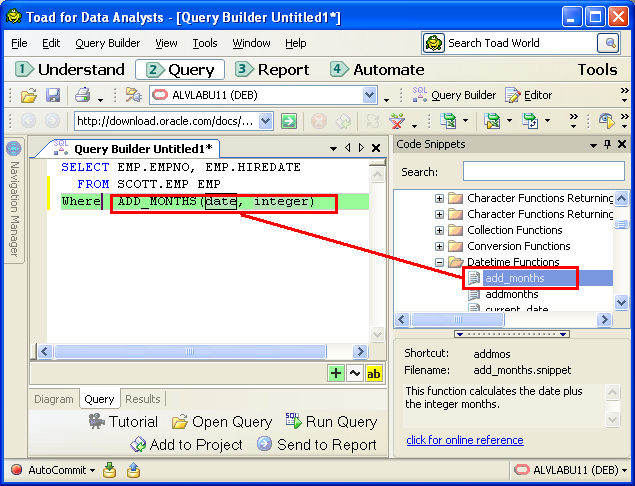Viewport: 635px width, 486px height.
Task: Switch to the Diagram tab
Action: point(54,399)
